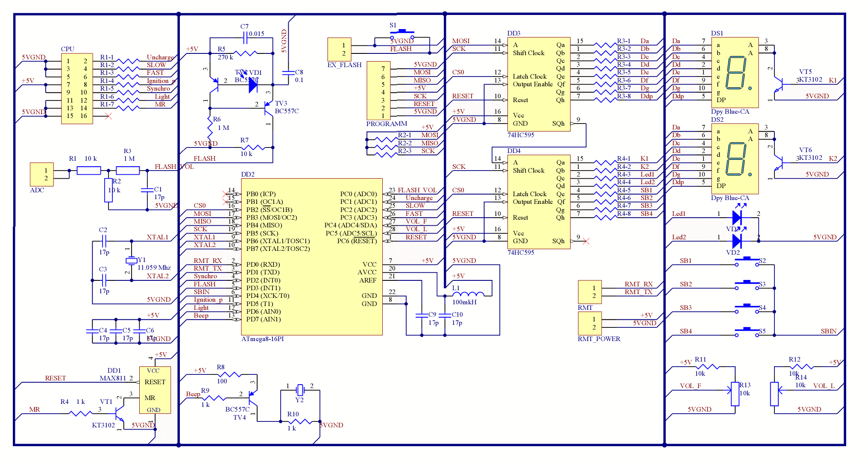
Task: Select the ADC two-pin connector
Action: (41, 174)
